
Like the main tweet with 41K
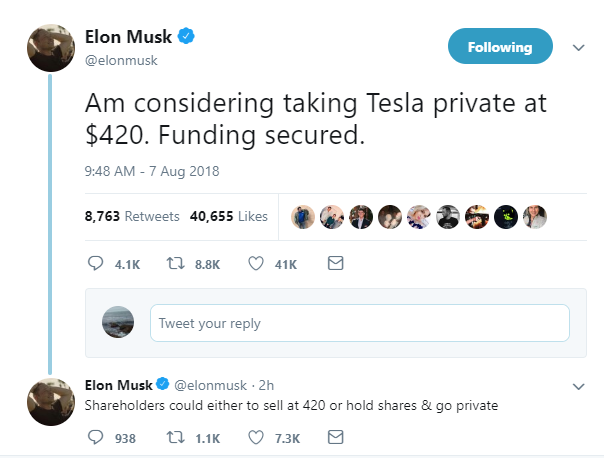pyautogui.click(x=255, y=265)
